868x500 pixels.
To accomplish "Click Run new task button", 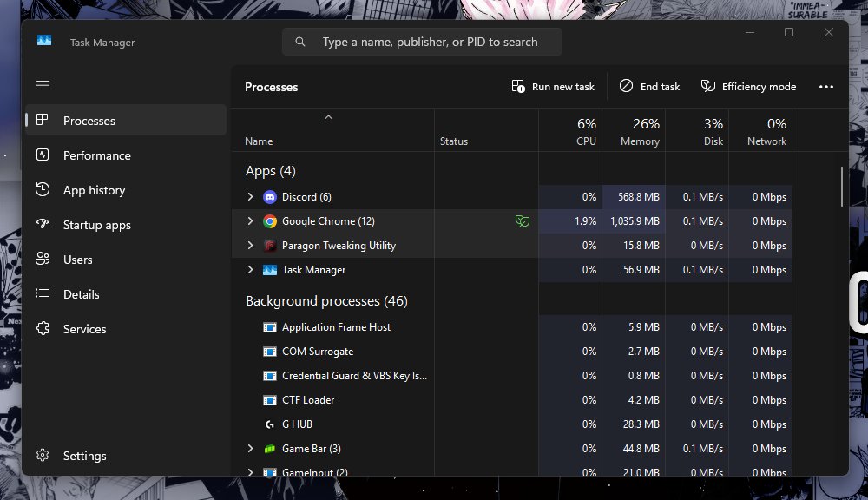I will 553,87.
